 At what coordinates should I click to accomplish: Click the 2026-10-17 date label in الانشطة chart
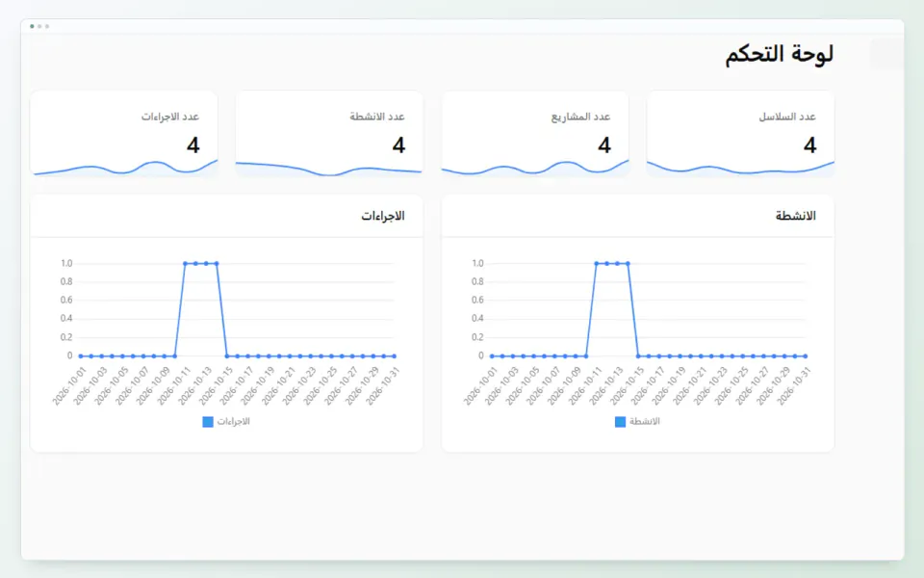[648, 385]
